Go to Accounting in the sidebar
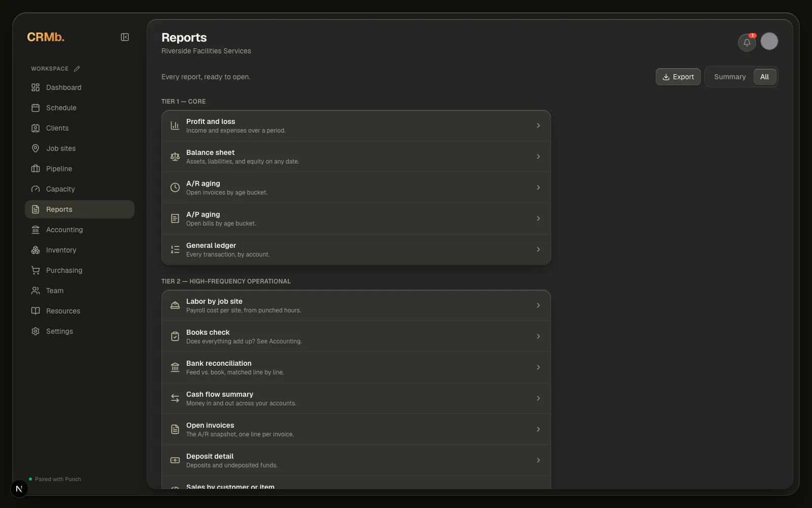 [80, 230]
